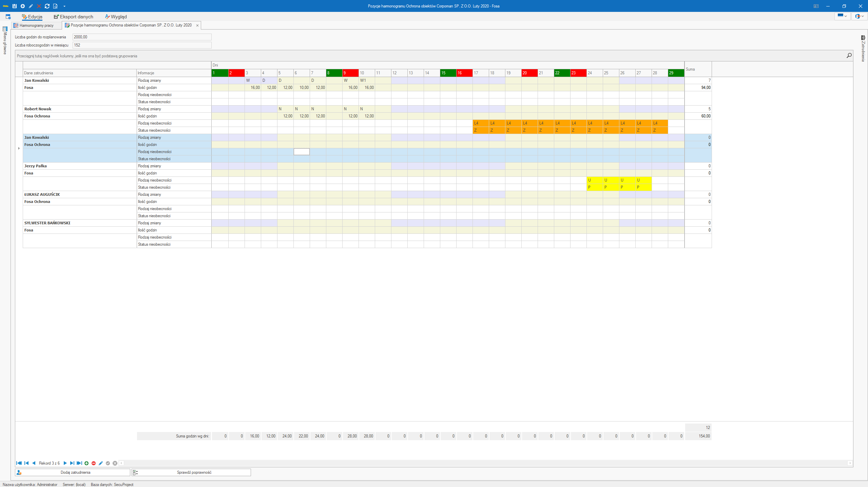Viewport: 868px width, 487px height.
Task: Click the green add record icon
Action: coord(86,463)
